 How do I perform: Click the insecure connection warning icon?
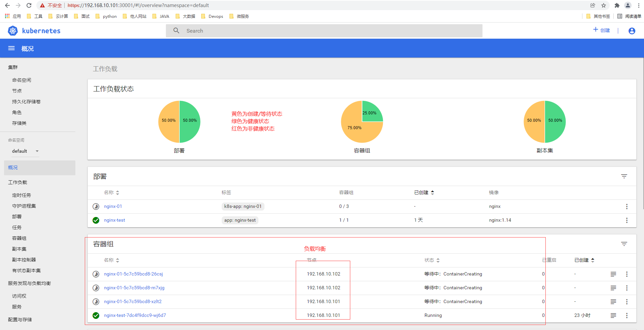coord(42,5)
